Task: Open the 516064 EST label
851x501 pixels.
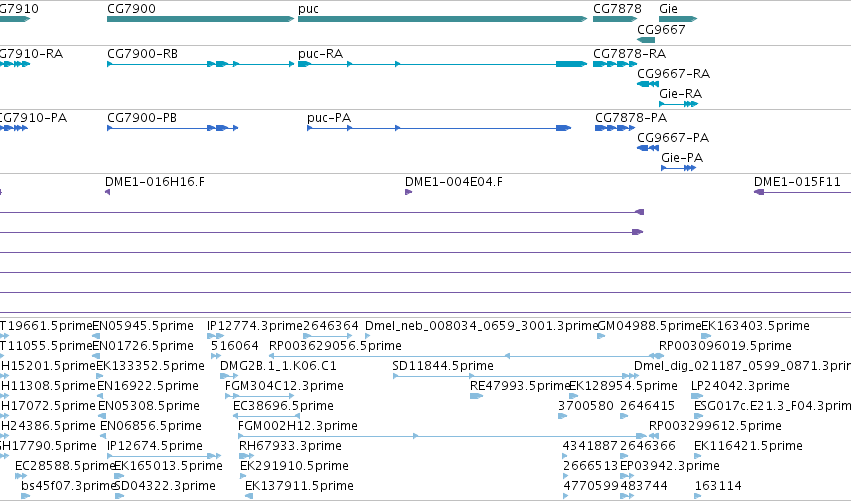Action: [234, 346]
